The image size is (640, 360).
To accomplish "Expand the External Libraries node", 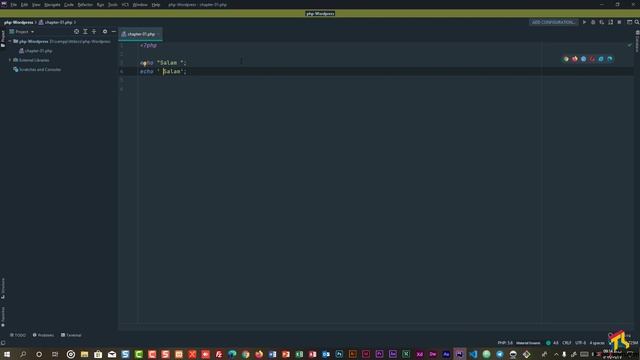I will [10, 60].
